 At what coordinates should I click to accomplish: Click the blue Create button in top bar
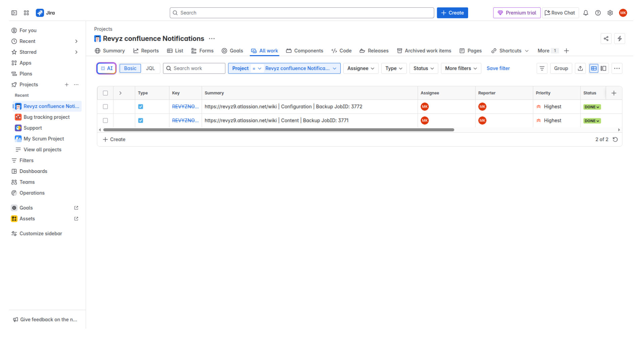coord(452,13)
